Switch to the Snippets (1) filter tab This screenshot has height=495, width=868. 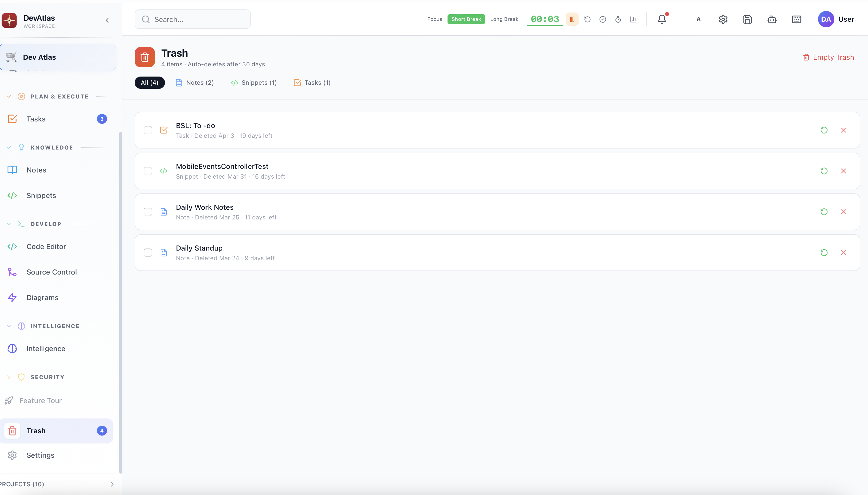[253, 83]
